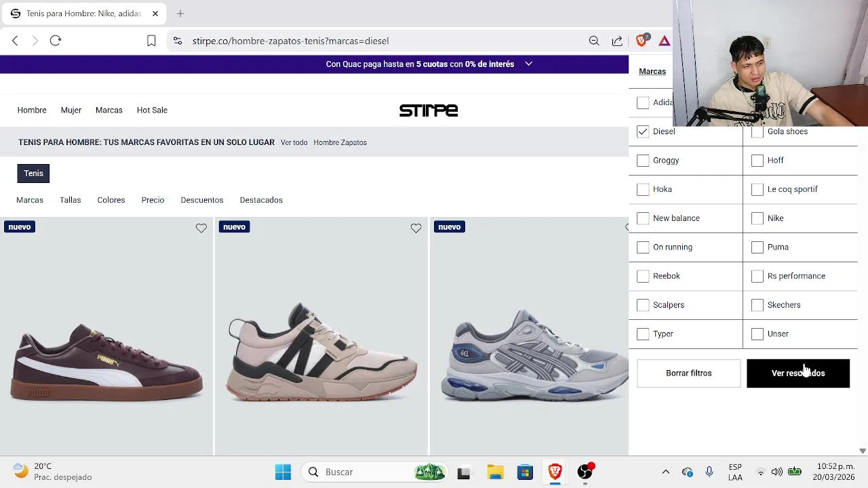
Task: Check the Skechers checkbox
Action: click(757, 305)
